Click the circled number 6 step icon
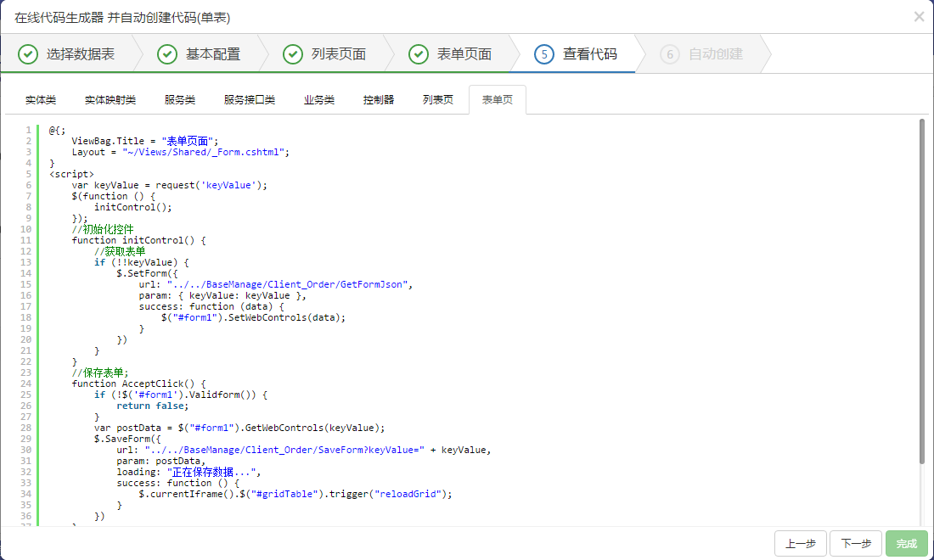 point(670,54)
